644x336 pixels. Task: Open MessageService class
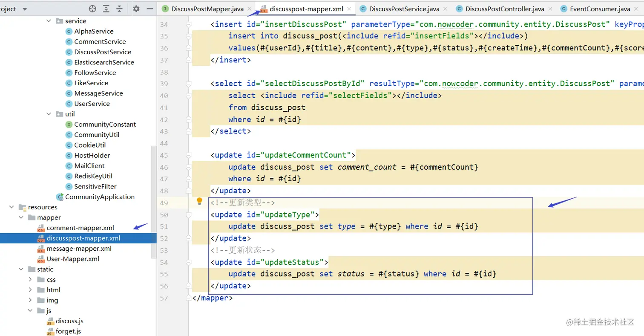(x=98, y=93)
